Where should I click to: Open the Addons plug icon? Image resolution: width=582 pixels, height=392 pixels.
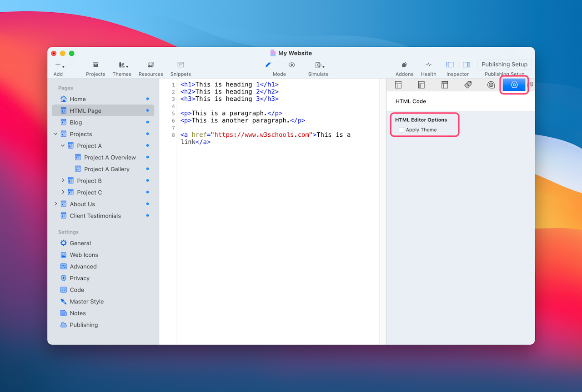click(404, 65)
